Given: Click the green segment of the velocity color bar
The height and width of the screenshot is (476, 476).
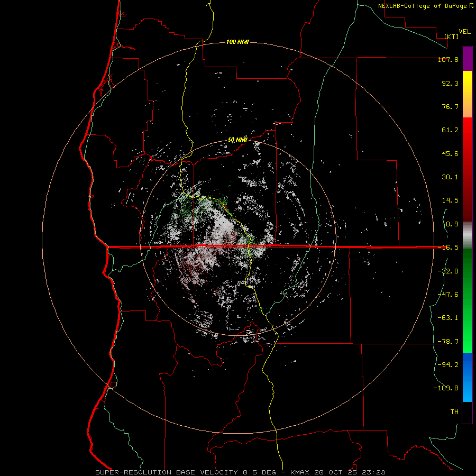Looking at the screenshot, I should (x=467, y=300).
